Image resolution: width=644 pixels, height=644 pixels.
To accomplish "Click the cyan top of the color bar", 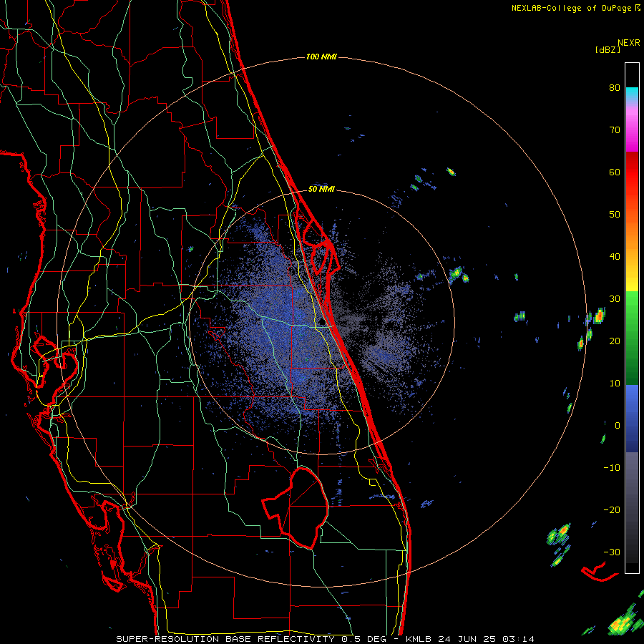I will (632, 94).
